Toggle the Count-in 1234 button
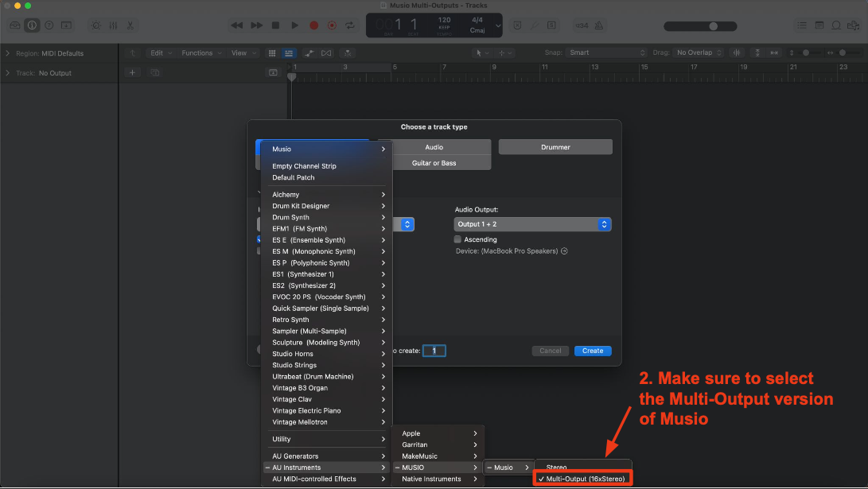The image size is (868, 489). [x=582, y=25]
